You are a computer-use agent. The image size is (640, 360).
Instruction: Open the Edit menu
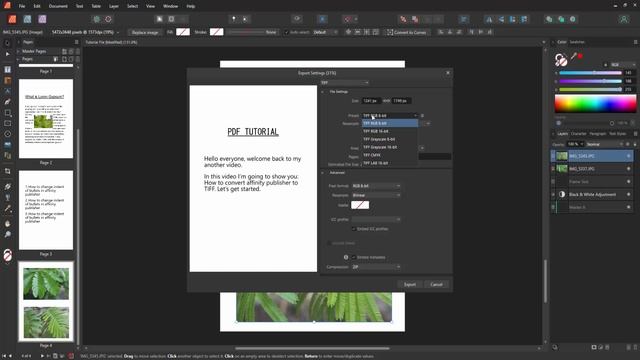point(37,6)
